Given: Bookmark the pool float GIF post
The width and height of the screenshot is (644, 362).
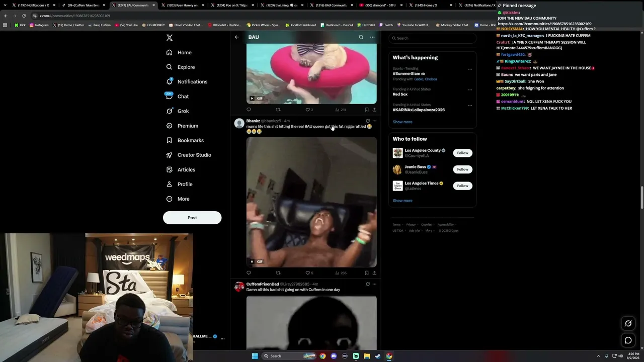Looking at the screenshot, I should [x=366, y=110].
